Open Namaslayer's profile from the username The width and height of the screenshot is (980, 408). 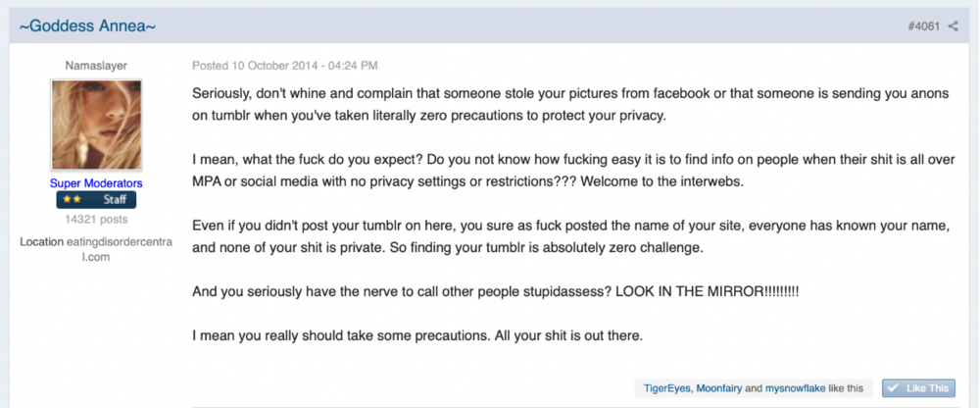click(x=96, y=65)
